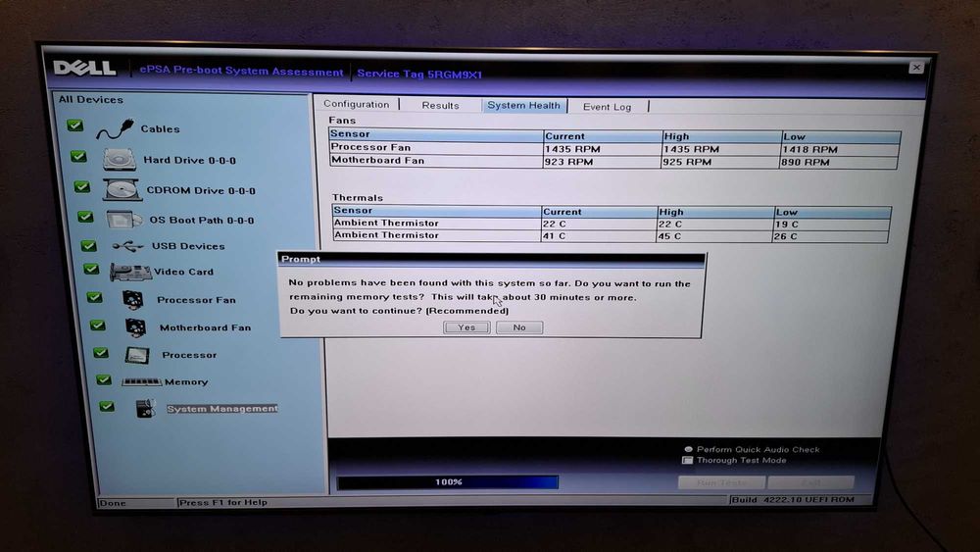Click the 100% progress bar

[x=448, y=482]
